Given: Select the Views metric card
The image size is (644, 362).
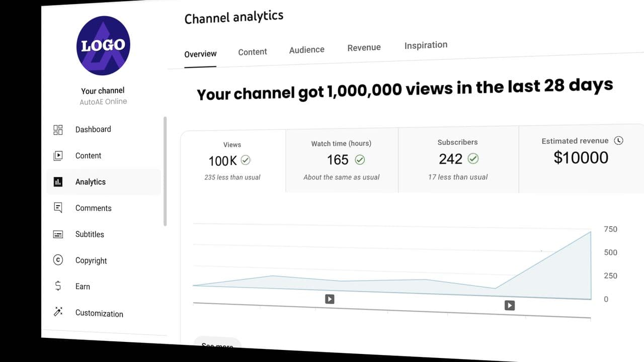Looking at the screenshot, I should point(233,161).
